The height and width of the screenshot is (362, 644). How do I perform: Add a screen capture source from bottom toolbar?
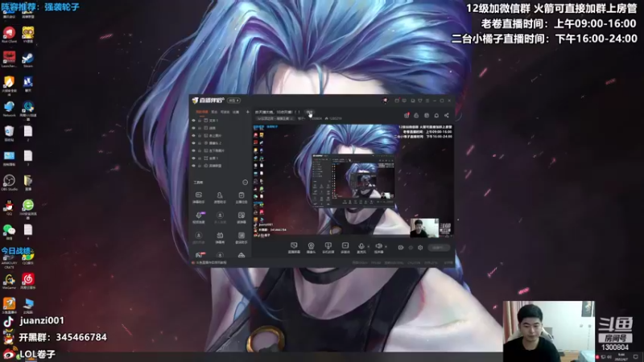pos(294,248)
